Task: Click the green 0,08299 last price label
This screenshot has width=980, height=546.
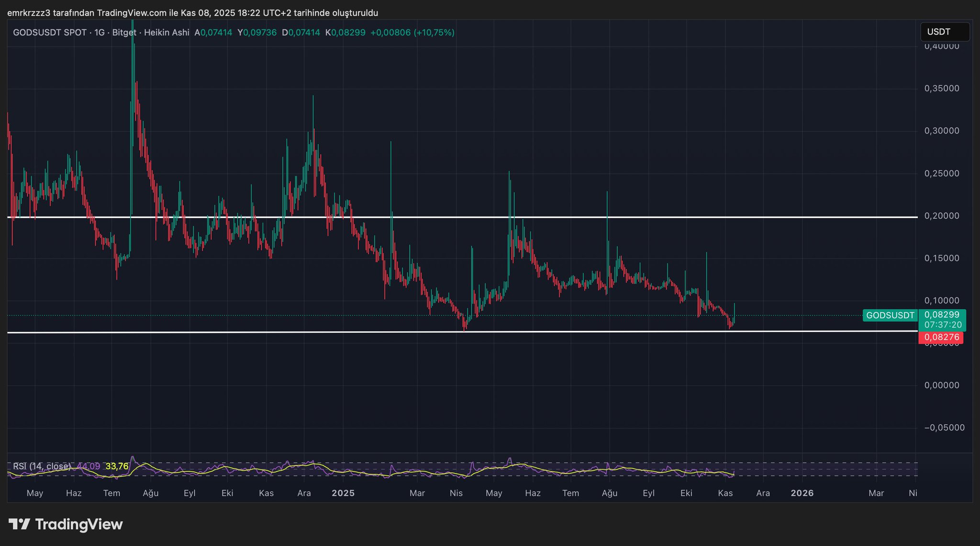Action: [x=942, y=315]
